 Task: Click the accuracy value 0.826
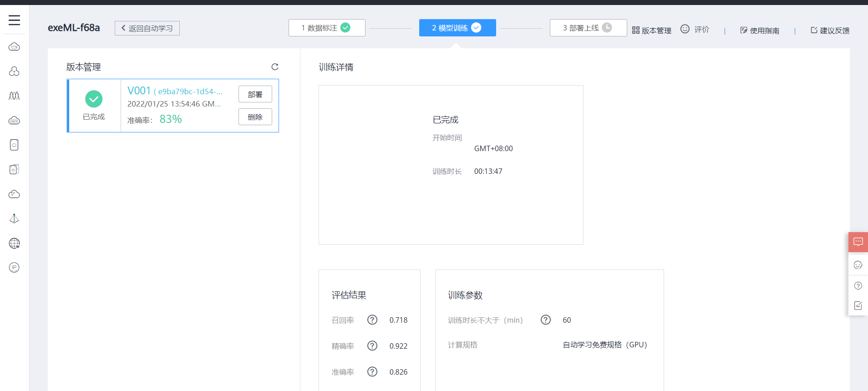click(398, 372)
